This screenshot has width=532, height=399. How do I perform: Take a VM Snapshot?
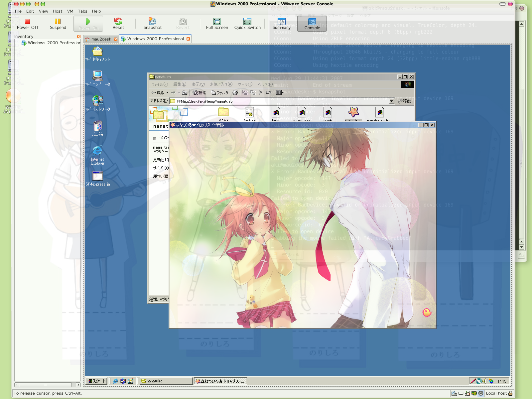click(x=153, y=24)
